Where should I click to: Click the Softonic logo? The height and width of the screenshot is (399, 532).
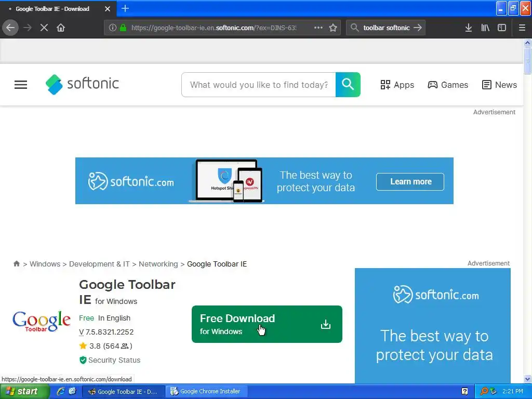82,84
